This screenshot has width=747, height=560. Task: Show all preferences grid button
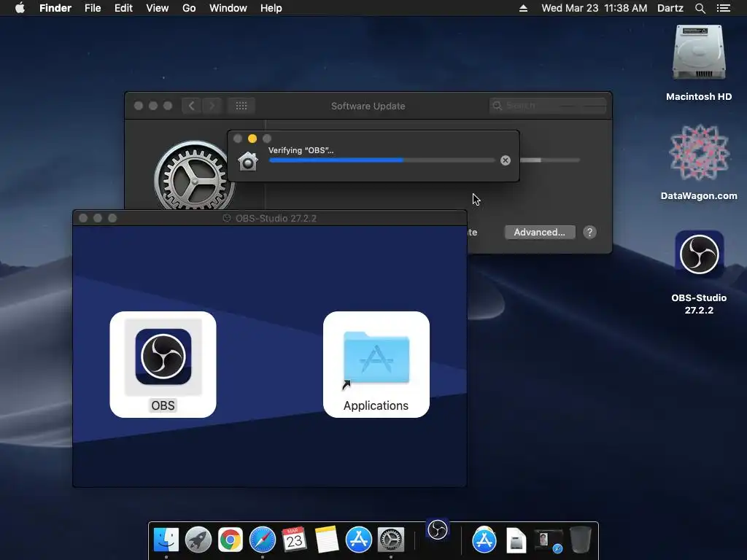click(x=241, y=106)
